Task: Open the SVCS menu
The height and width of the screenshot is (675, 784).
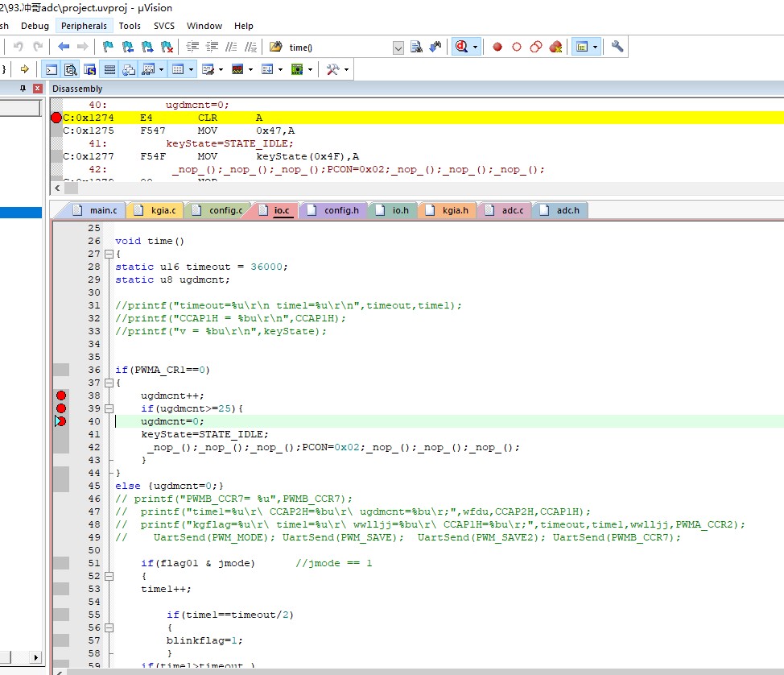Action: pyautogui.click(x=164, y=26)
